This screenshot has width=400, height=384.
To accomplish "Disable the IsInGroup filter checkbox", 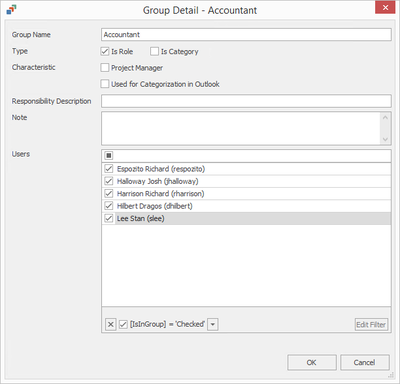I will (x=123, y=324).
